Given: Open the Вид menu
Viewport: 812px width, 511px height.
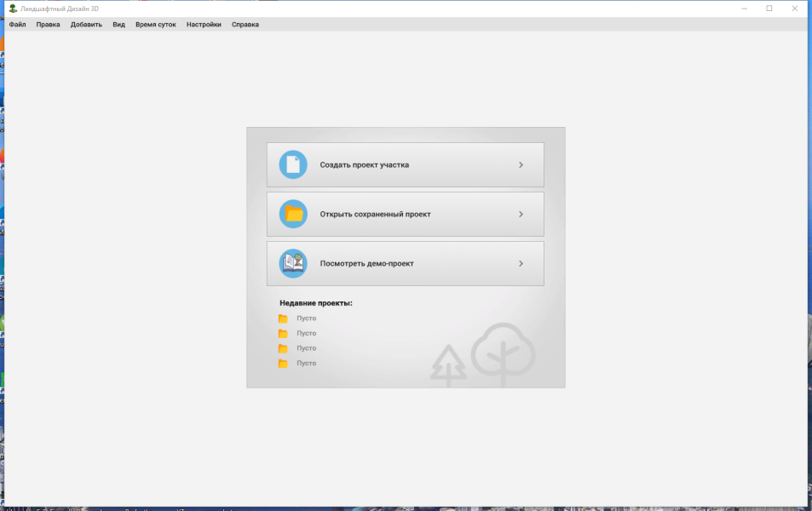Looking at the screenshot, I should (118, 25).
